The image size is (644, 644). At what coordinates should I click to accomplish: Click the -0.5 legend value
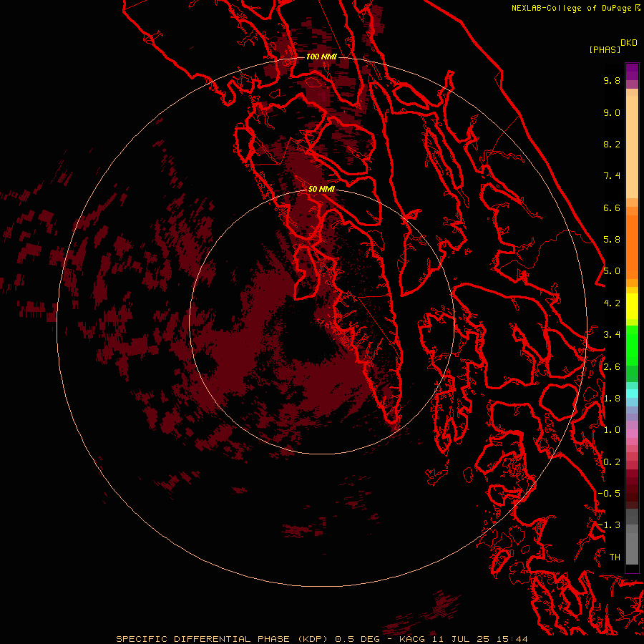[609, 494]
